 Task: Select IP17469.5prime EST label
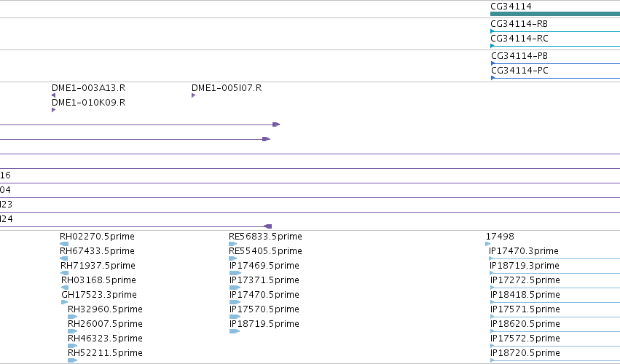click(264, 266)
